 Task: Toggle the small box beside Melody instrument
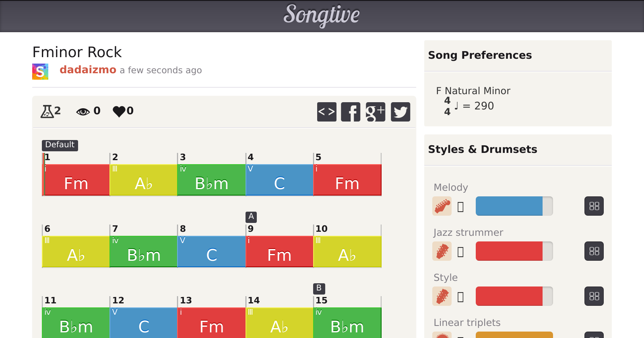pos(461,207)
